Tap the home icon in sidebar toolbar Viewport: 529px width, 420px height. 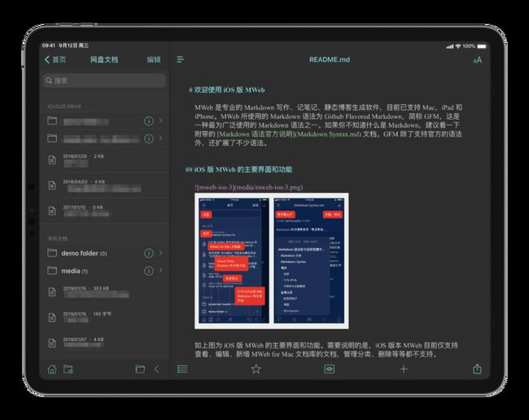52,369
